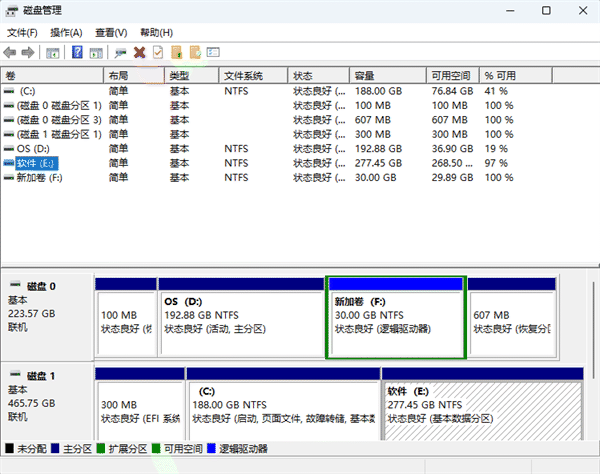The width and height of the screenshot is (600, 474).
Task: Click the red X delete icon
Action: pos(140,52)
